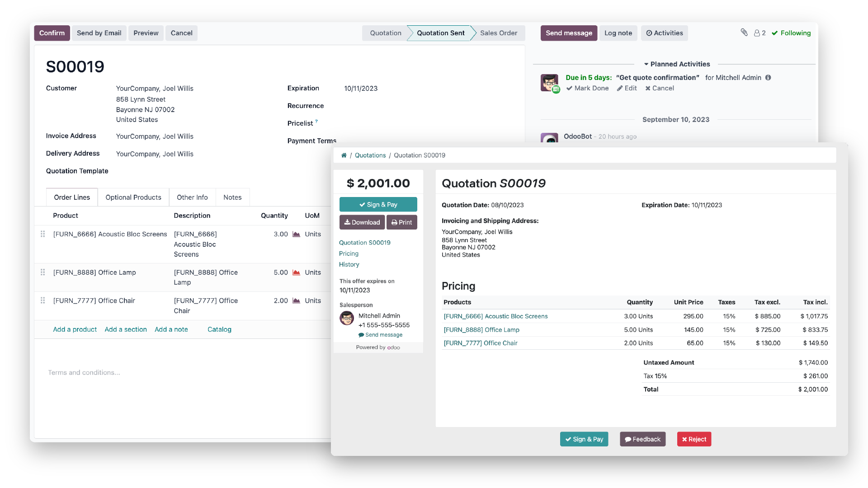Image resolution: width=868 pixels, height=488 pixels.
Task: Click the Send message button
Action: (x=569, y=33)
